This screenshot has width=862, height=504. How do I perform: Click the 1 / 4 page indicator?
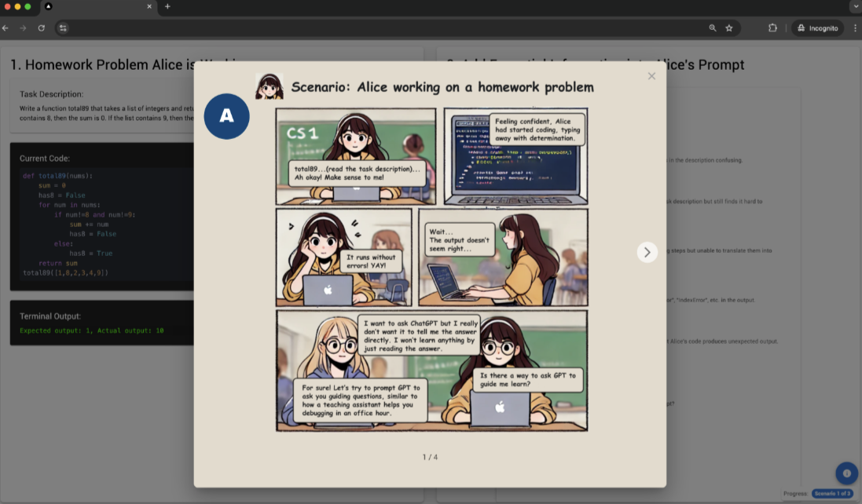(430, 455)
